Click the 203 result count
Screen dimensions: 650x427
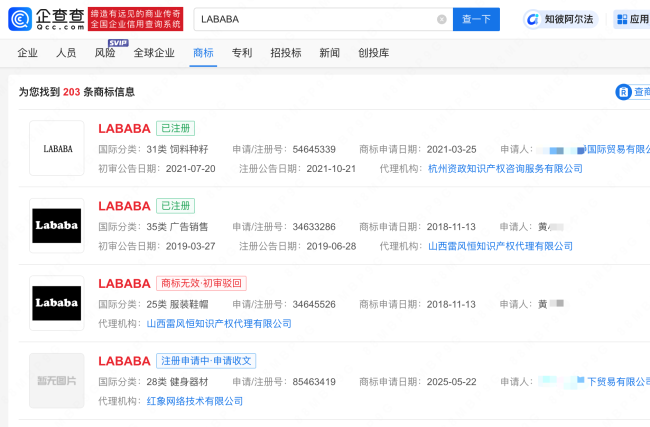coord(71,92)
